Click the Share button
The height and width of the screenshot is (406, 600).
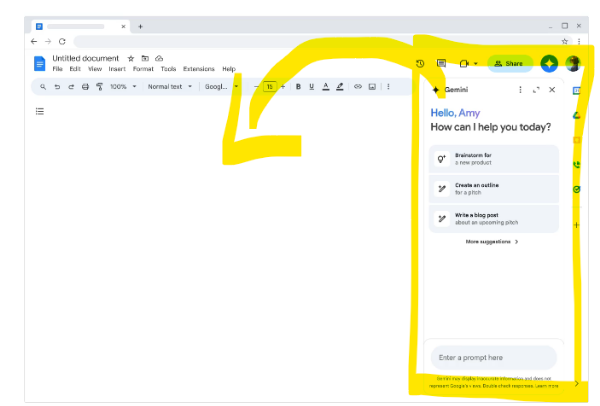tap(510, 64)
